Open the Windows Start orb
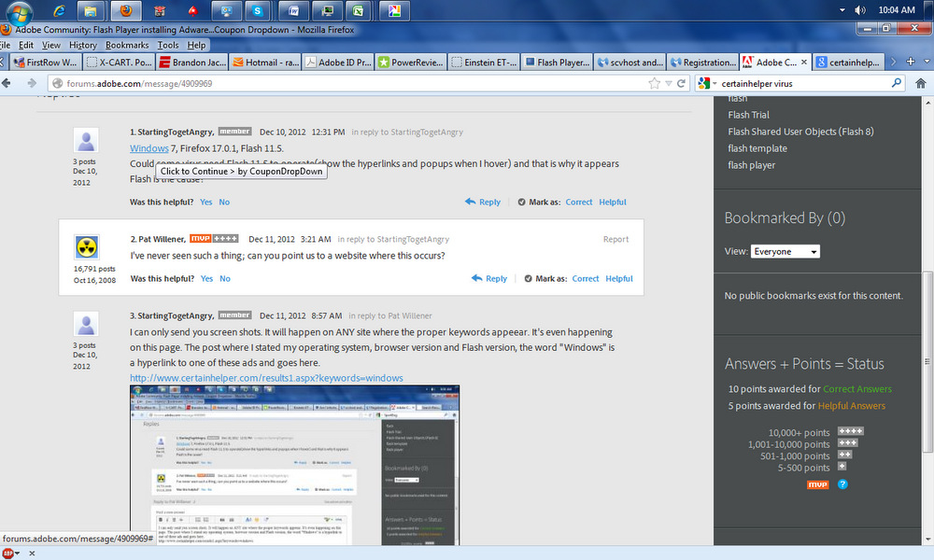934x560 pixels. tap(19, 10)
